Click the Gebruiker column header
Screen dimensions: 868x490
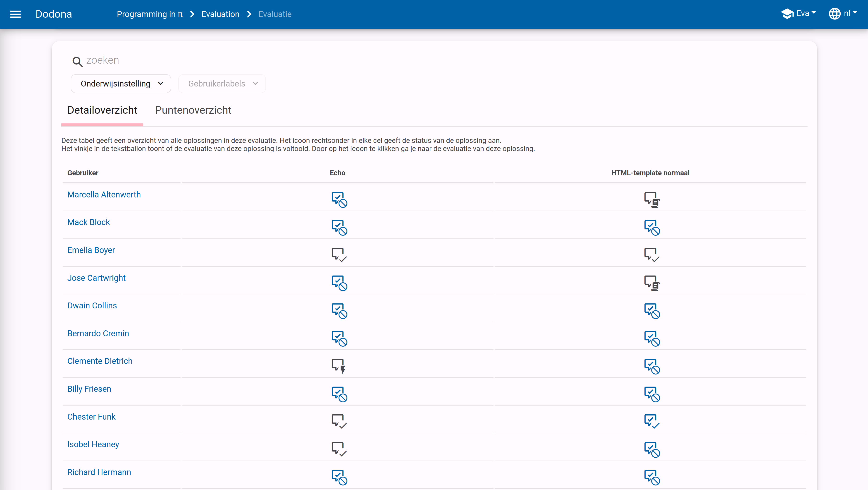(83, 173)
